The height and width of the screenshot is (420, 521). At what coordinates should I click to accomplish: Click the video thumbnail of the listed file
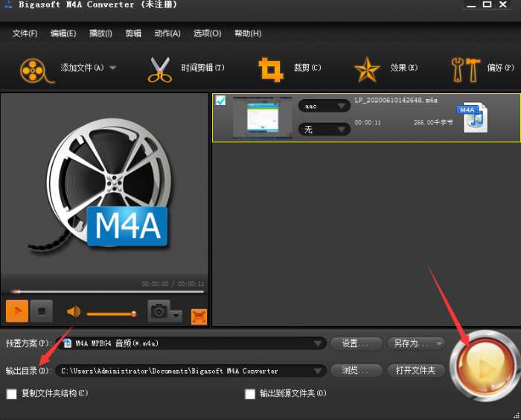[x=263, y=118]
